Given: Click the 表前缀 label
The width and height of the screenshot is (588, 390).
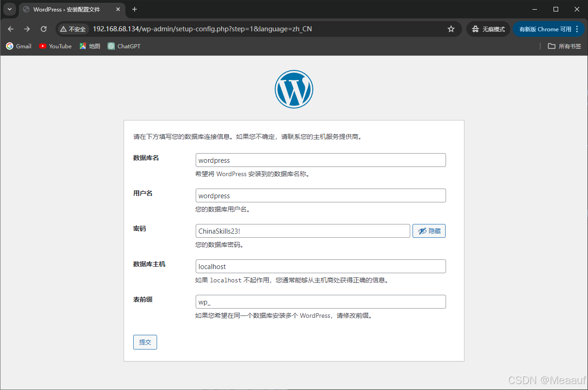Looking at the screenshot, I should [x=143, y=299].
